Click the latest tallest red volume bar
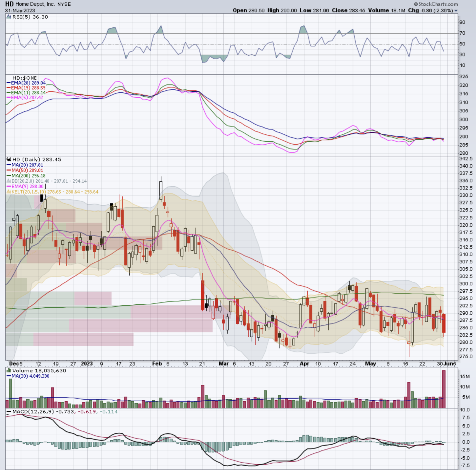 [x=444, y=389]
